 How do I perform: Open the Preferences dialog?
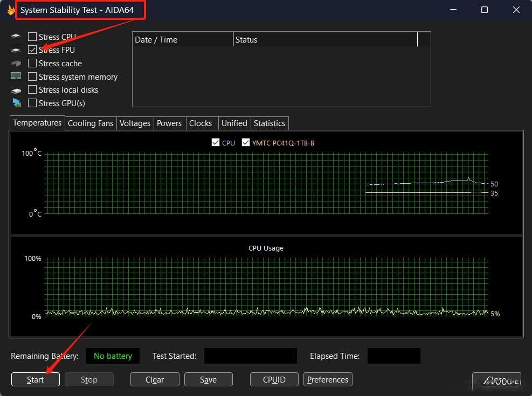pos(328,379)
